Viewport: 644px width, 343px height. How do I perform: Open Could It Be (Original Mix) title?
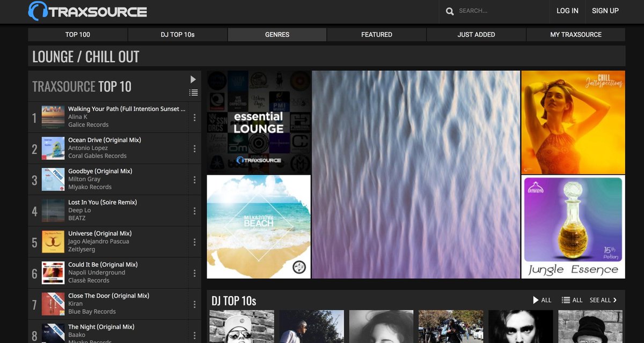[103, 264]
